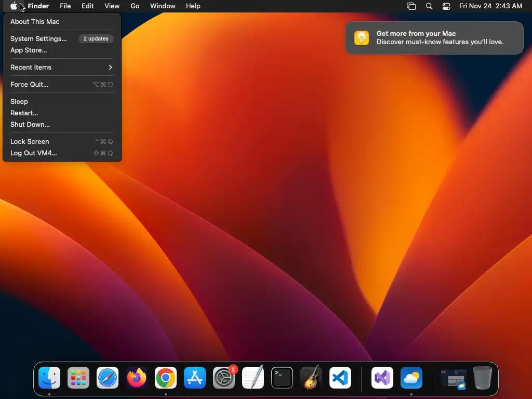Open the App Store Dock icon
This screenshot has width=532, height=399.
(195, 378)
